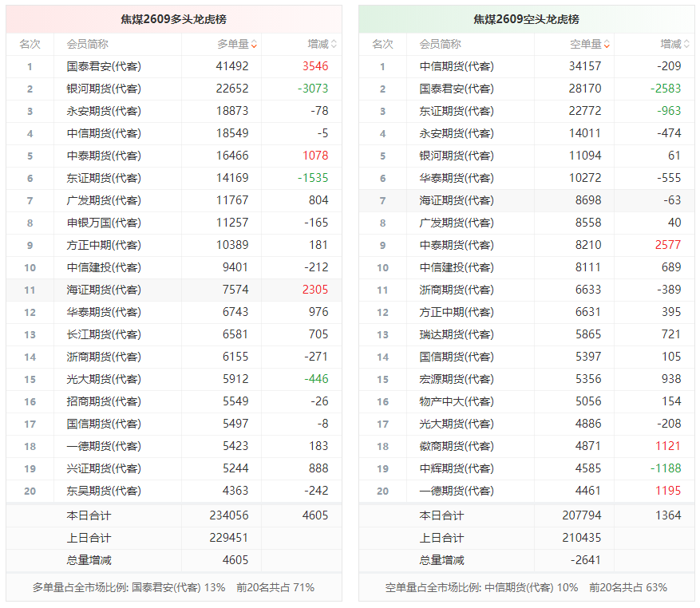Click green -2583 change value
This screenshot has height=608, width=700.
(x=666, y=89)
